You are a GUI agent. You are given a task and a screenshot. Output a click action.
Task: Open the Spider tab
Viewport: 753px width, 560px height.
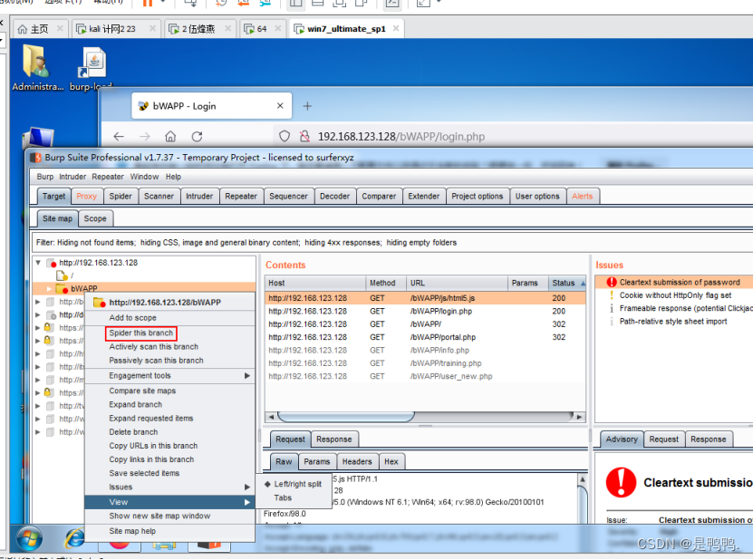120,196
